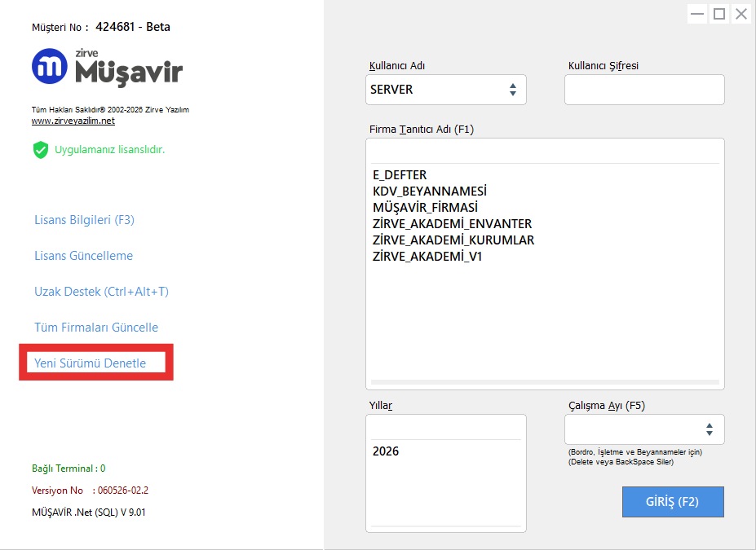Image resolution: width=756 pixels, height=550 pixels.
Task: Click the MÜŞAVİR .Net (SQL) V 9.01 label
Action: point(89,513)
